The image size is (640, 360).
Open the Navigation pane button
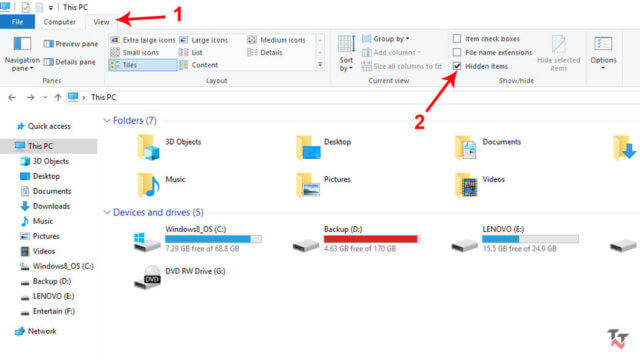pos(22,54)
